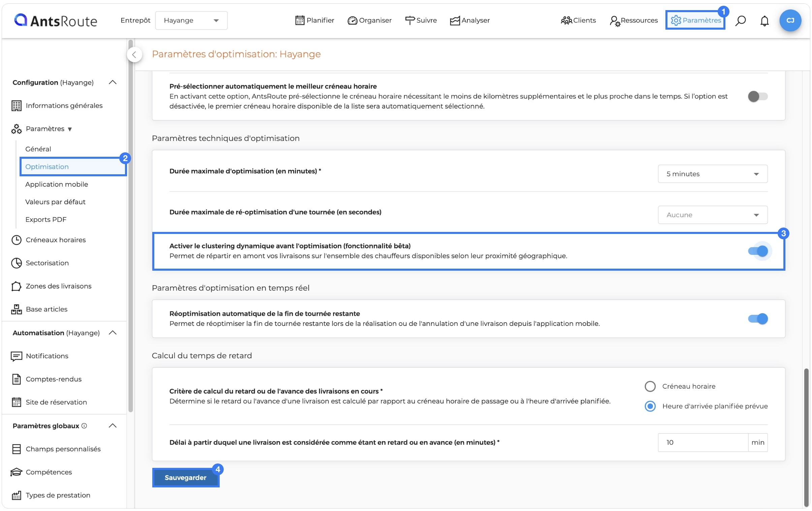The width and height of the screenshot is (812, 511).
Task: Click the Zones des livraisons polygon icon
Action: pos(16,286)
